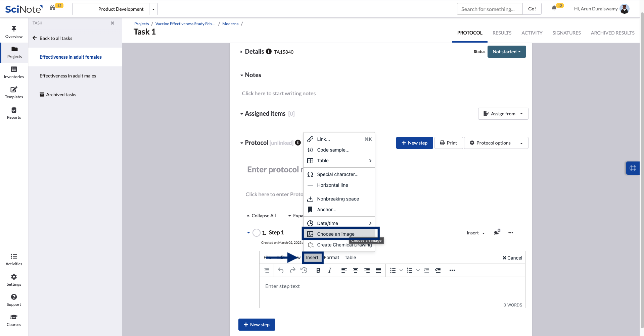Click the undo arrow in editor toolbar
Viewport: 644px width, 336px height.
[281, 270]
